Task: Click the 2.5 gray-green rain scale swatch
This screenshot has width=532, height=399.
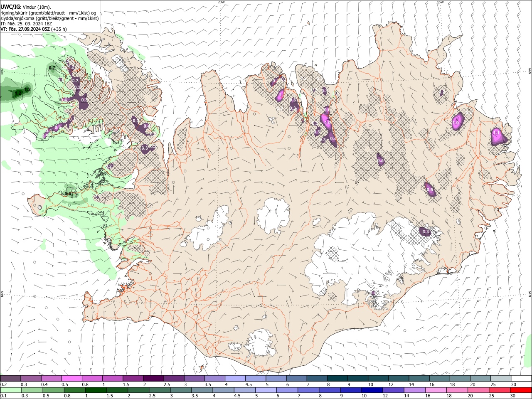Action: coord(159,390)
